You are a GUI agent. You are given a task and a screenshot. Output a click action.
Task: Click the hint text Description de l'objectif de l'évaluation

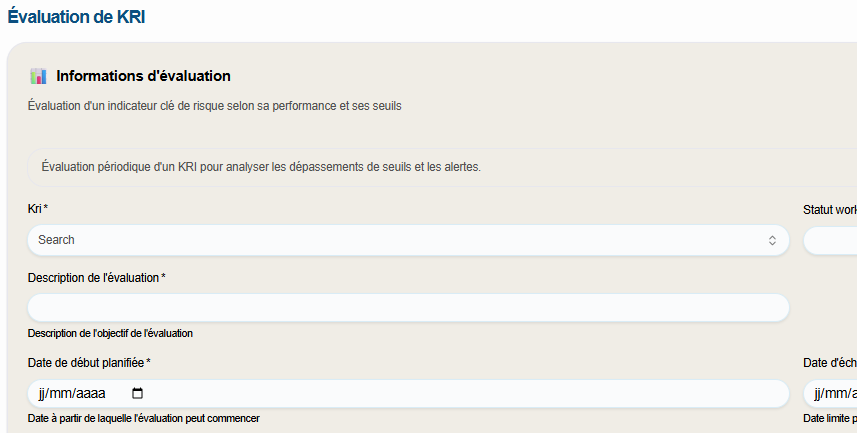point(110,333)
